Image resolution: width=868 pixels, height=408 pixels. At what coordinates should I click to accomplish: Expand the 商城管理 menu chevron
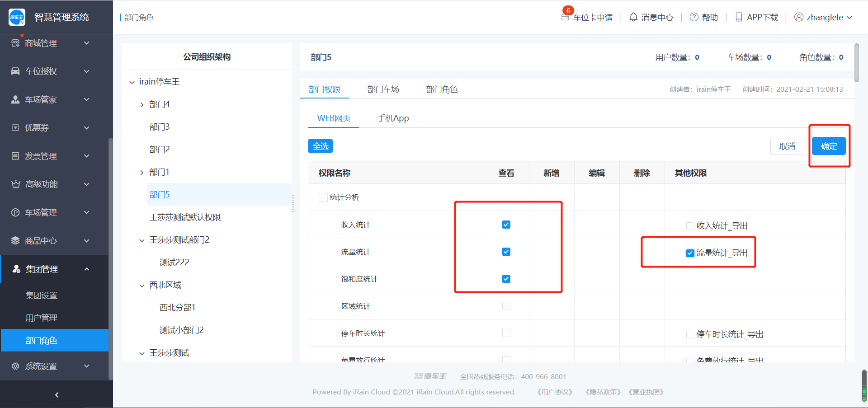point(87,43)
